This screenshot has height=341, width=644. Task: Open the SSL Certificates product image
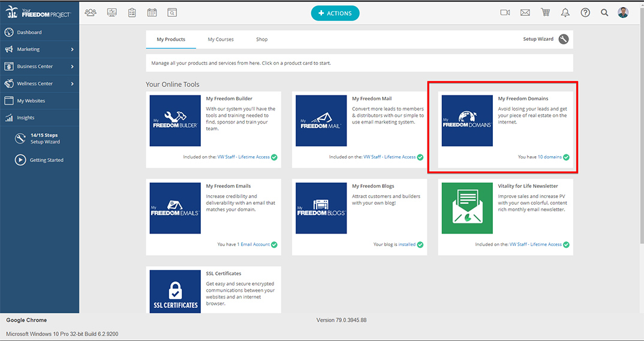click(x=175, y=292)
